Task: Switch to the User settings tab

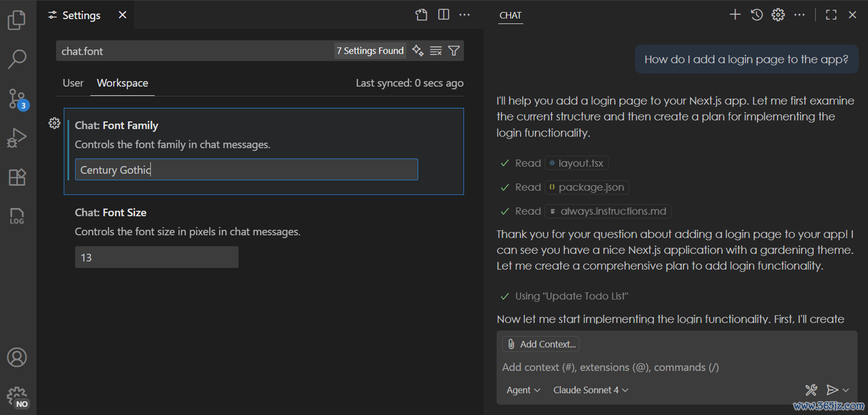Action: [73, 83]
